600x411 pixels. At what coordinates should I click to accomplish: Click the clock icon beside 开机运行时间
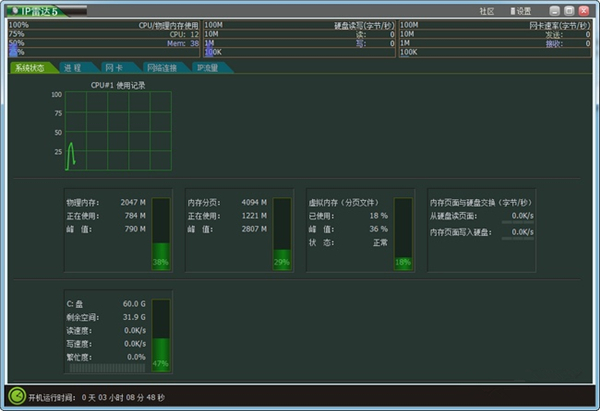pos(17,396)
